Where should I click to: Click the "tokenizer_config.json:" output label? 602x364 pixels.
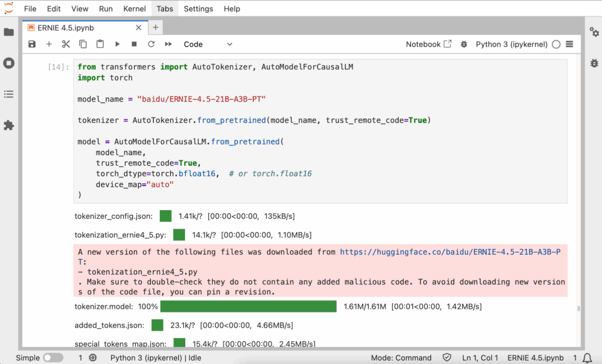113,216
